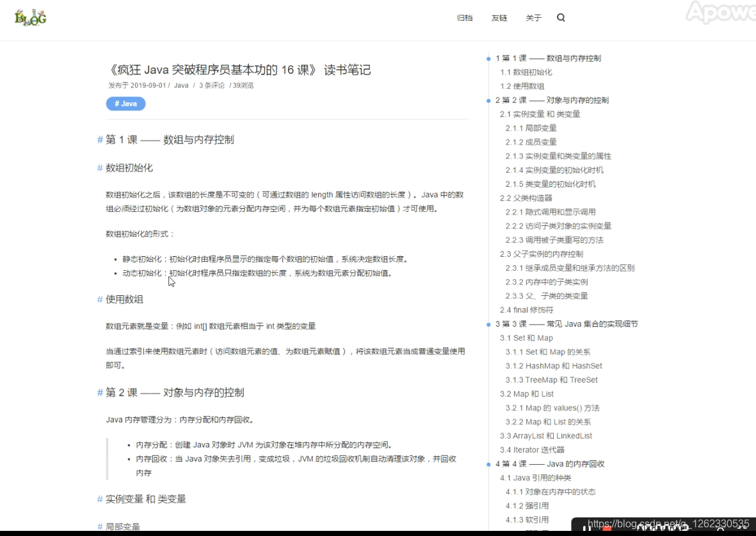
Task: Jump to TOC entry 2.1 实例变量 和 类变量
Action: point(540,115)
